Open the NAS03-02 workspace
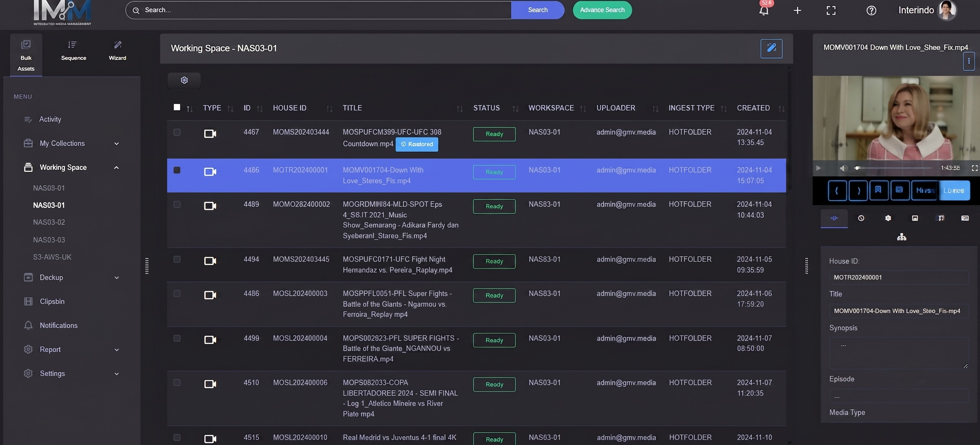This screenshot has height=445, width=980. point(49,222)
